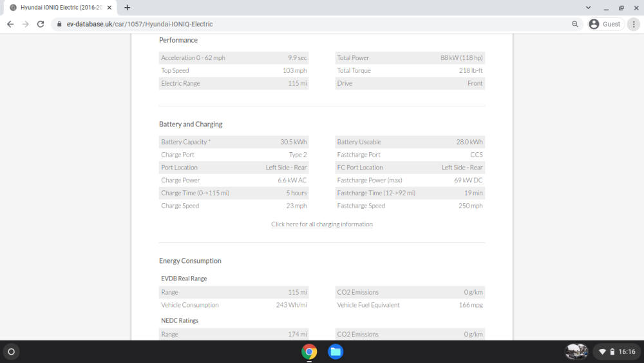Select the 'Port Location' label
Viewport: 644px width, 363px height.
[179, 168]
